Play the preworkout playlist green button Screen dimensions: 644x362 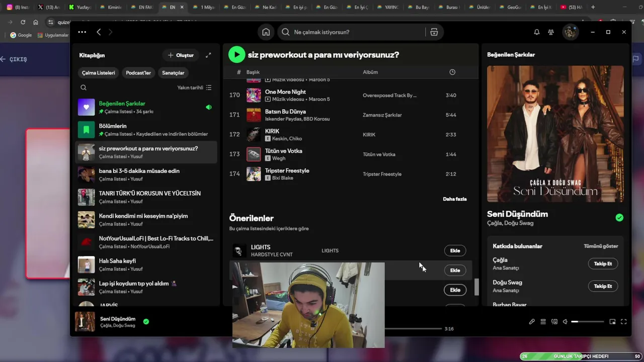236,54
